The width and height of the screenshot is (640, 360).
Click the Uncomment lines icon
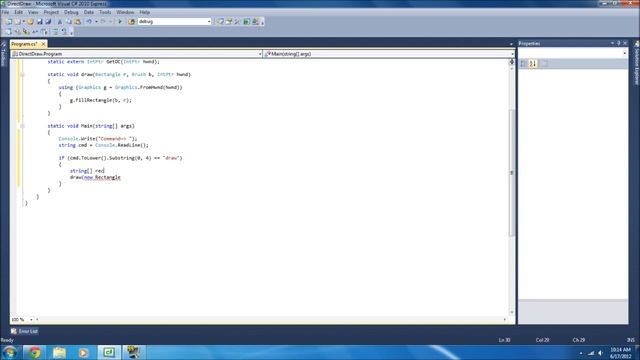tap(64, 32)
